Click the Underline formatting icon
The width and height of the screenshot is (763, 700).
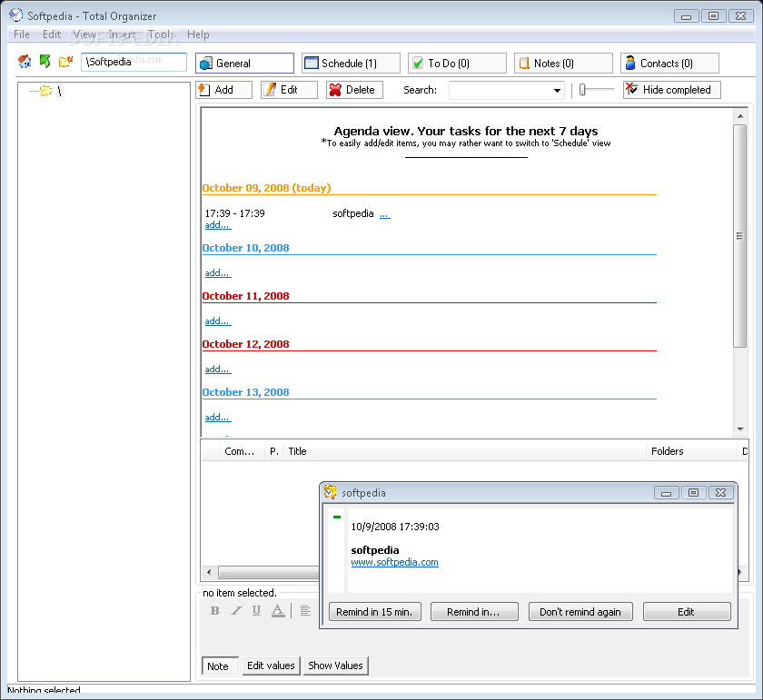pos(256,610)
